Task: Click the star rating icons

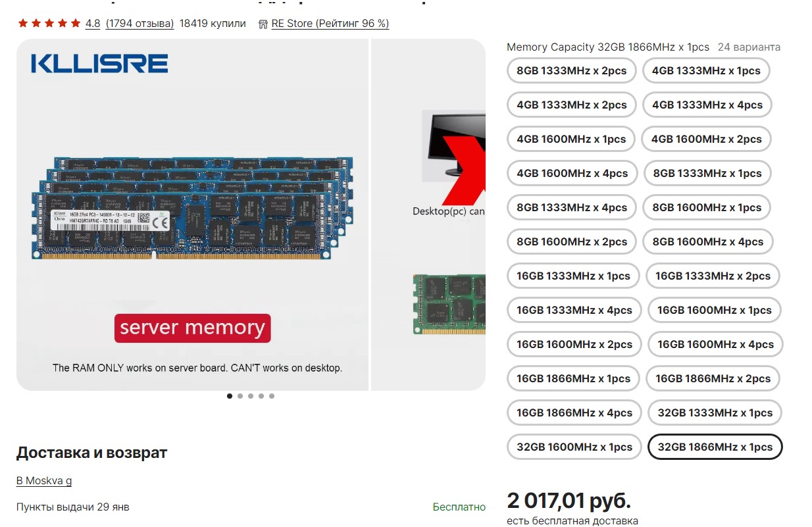Action: [49, 23]
